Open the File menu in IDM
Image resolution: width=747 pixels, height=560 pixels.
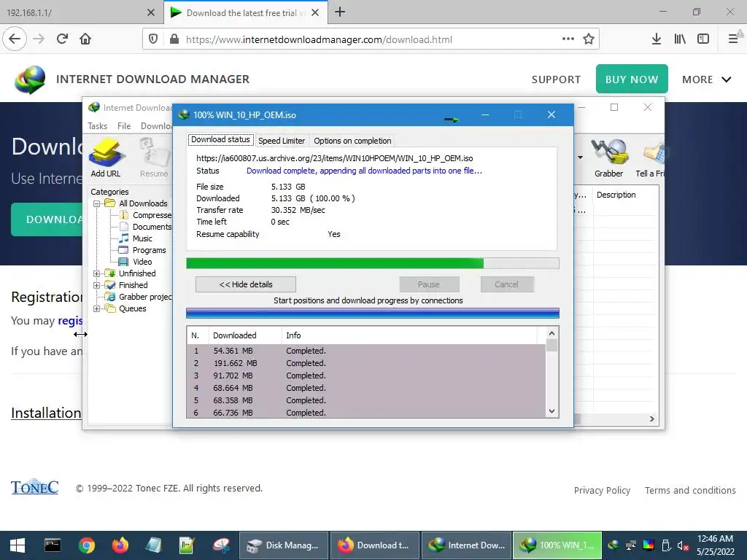pyautogui.click(x=124, y=125)
